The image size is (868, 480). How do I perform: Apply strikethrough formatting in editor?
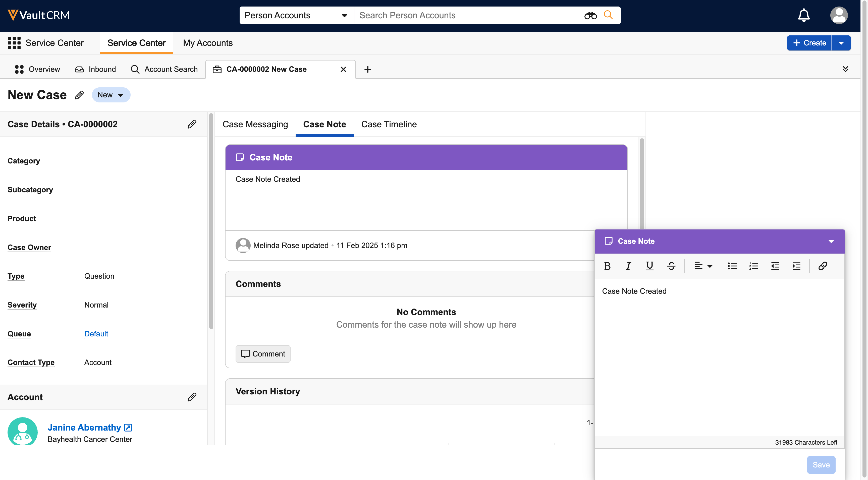(x=671, y=266)
